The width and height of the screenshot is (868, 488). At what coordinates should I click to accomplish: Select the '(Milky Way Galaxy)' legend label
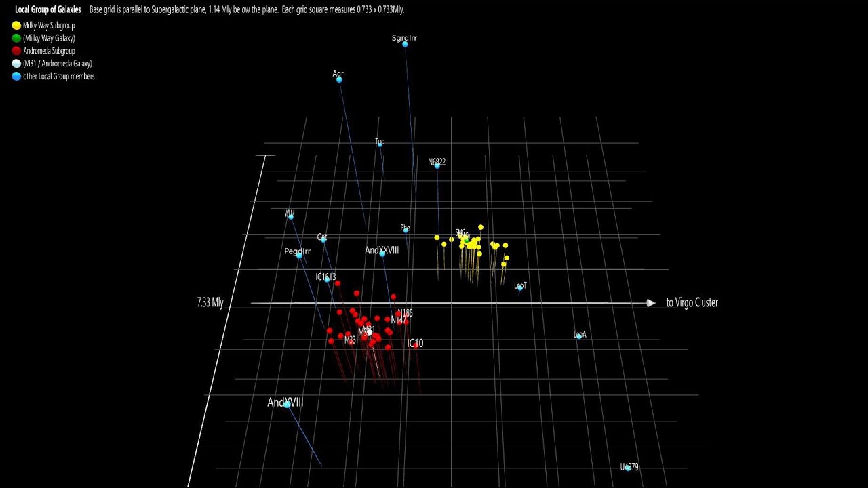[x=49, y=38]
